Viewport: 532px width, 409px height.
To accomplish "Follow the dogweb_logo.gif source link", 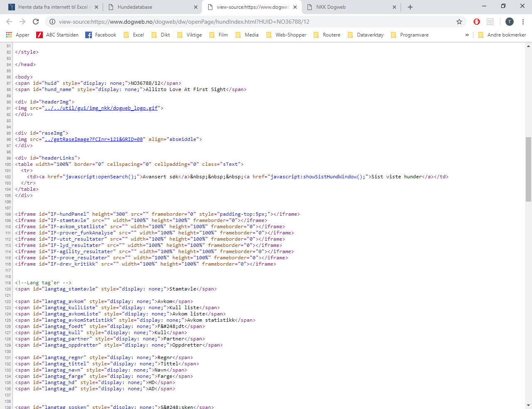I will (101, 108).
